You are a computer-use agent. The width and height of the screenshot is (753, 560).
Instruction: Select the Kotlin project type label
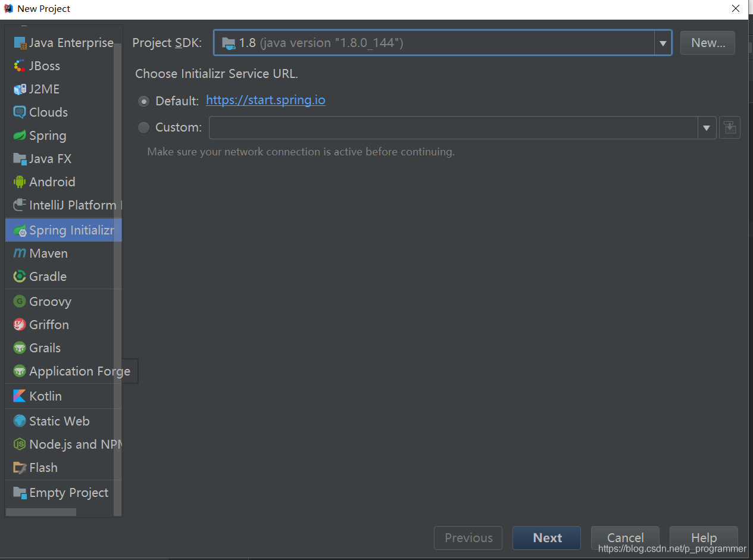[45, 396]
